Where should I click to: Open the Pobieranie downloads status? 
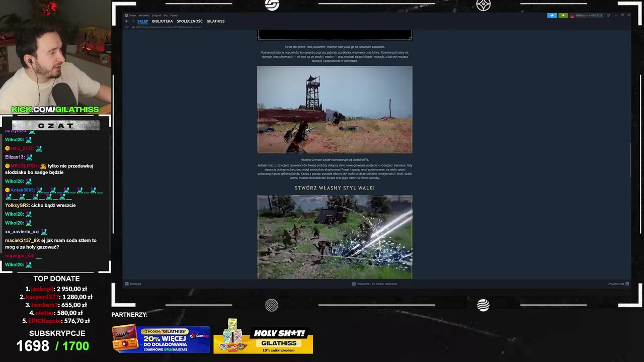click(x=375, y=284)
